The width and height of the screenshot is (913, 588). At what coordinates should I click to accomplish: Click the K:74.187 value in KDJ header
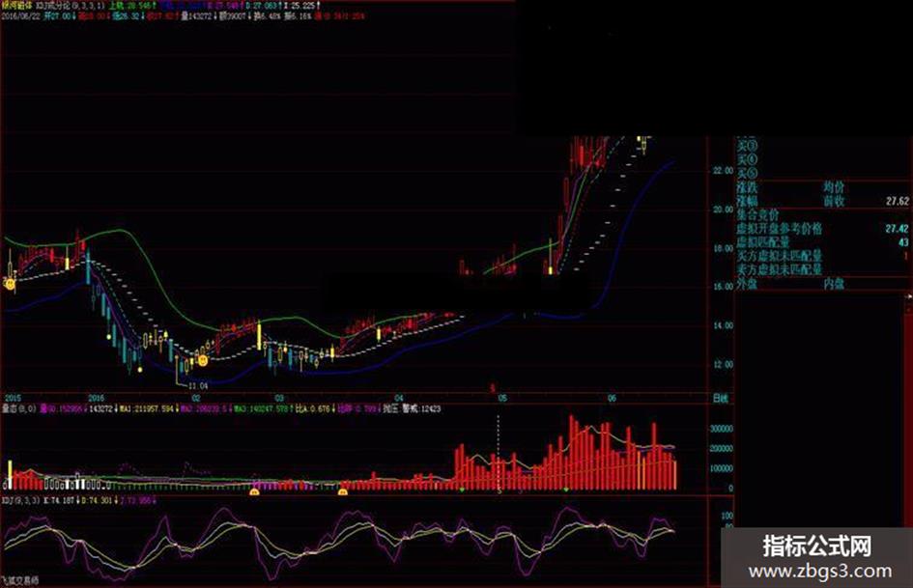pos(59,500)
